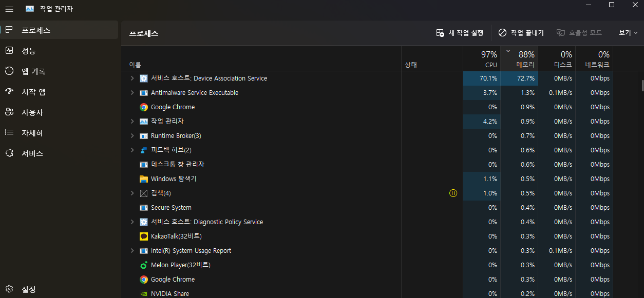Click the Diagnostic Policy Service gear icon
644x298 pixels.
(x=144, y=222)
